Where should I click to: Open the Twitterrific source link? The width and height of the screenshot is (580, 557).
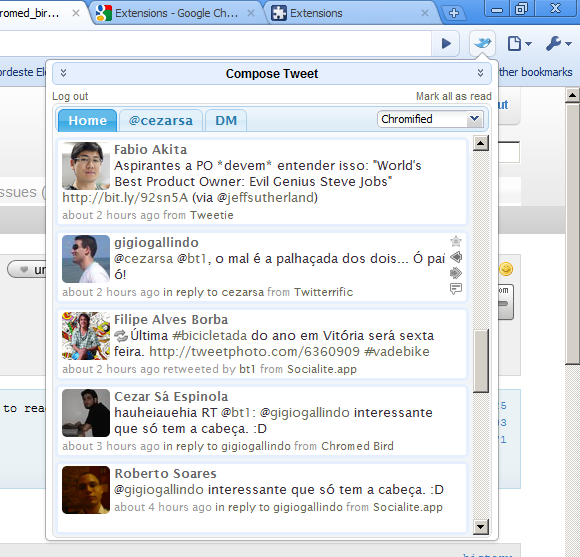[x=324, y=292]
